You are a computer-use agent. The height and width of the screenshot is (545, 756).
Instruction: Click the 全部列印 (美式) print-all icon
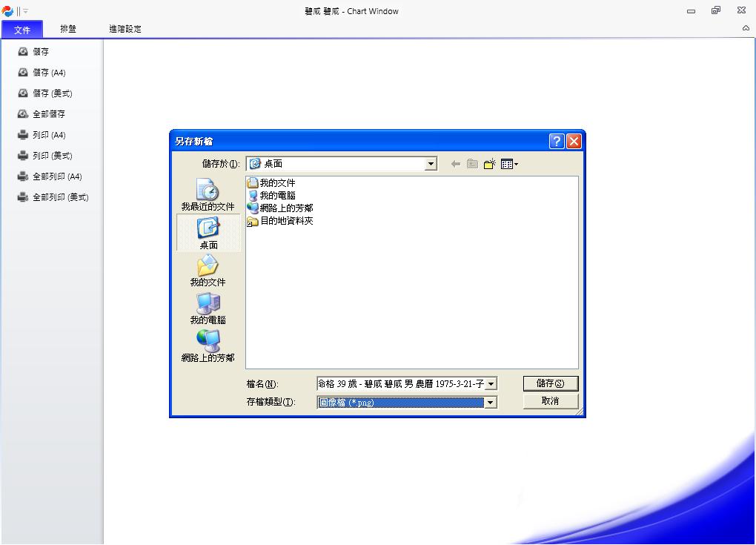(x=22, y=196)
